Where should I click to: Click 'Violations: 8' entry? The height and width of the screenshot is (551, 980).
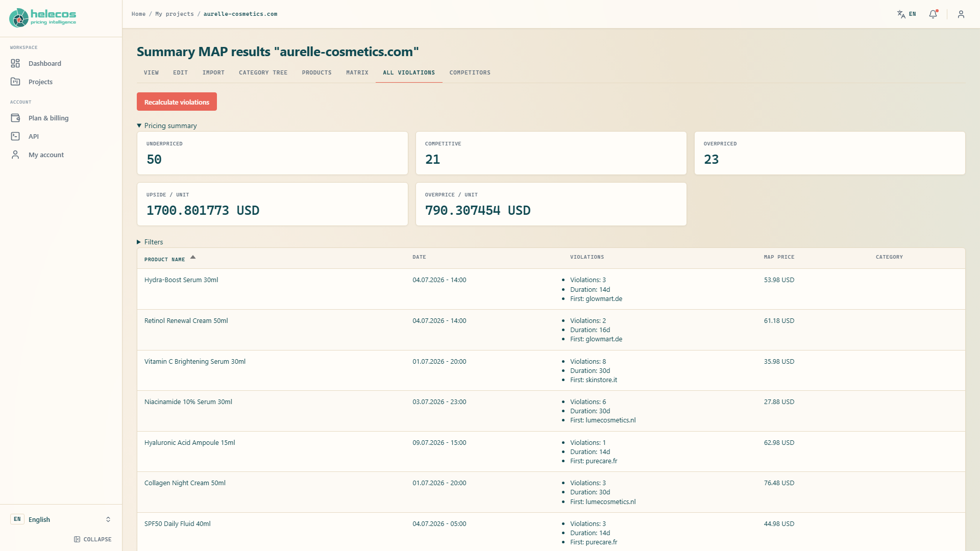(588, 362)
